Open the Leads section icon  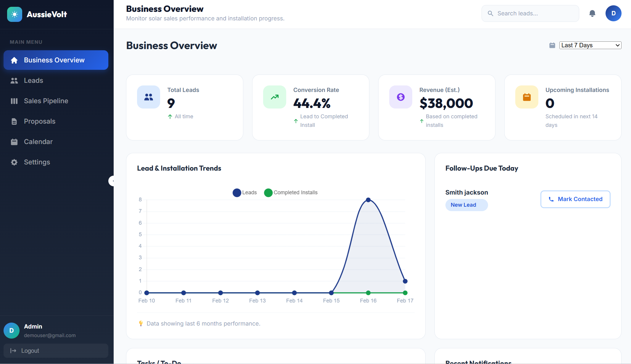tap(14, 80)
